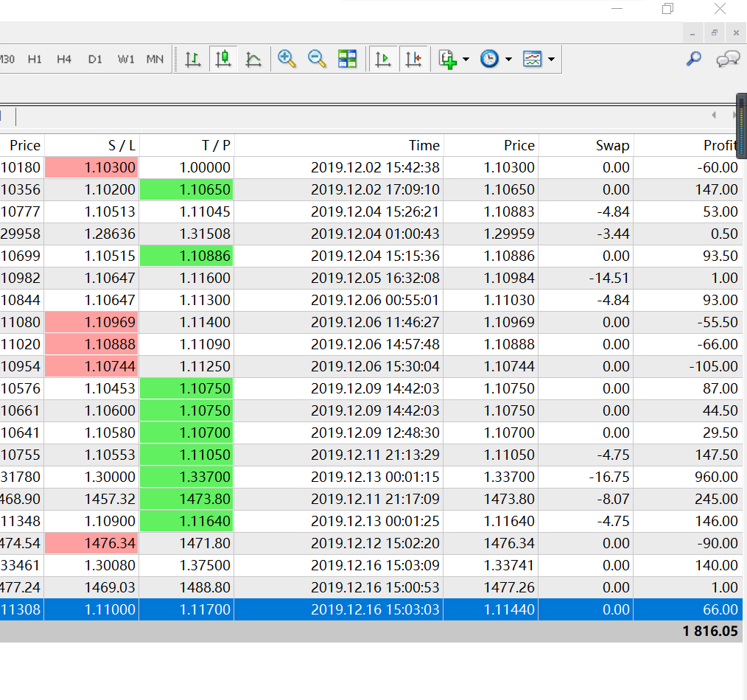Zoom in on the chart
Viewport: 747px width, 700px height.
pyautogui.click(x=287, y=60)
